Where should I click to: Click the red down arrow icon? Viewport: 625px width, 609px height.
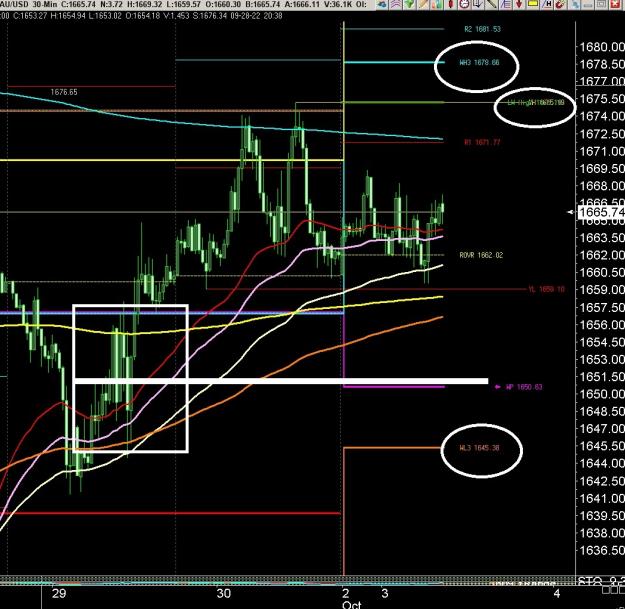click(519, 4)
